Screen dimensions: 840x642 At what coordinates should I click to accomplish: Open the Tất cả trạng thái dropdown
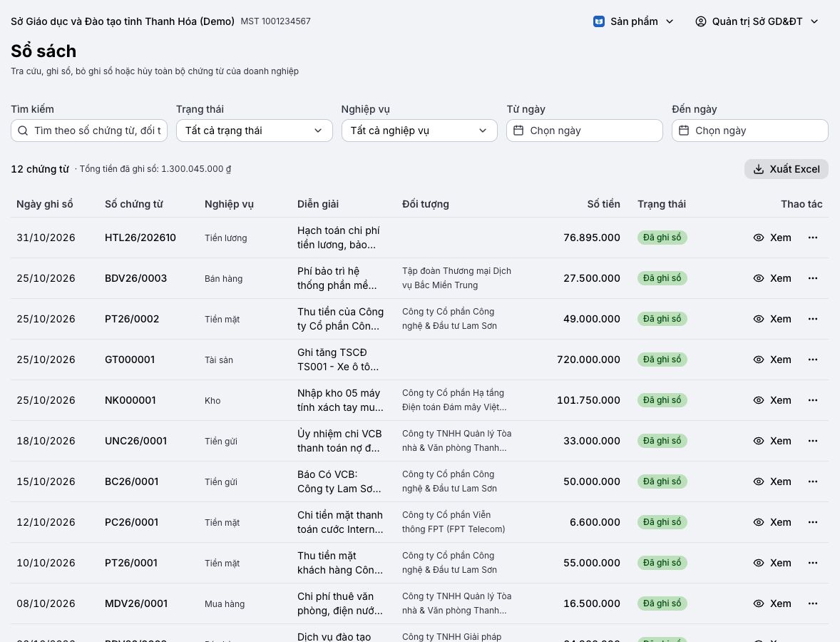click(255, 131)
